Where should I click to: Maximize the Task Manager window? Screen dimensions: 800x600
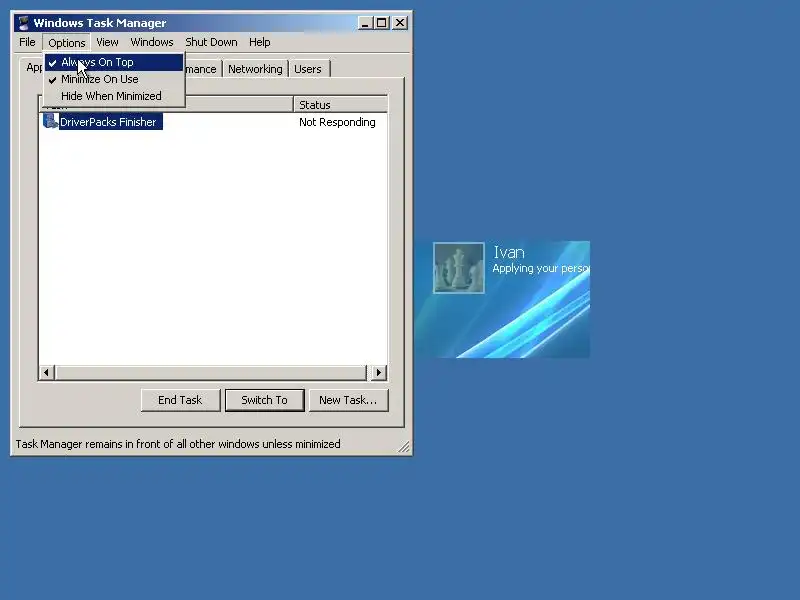point(382,23)
